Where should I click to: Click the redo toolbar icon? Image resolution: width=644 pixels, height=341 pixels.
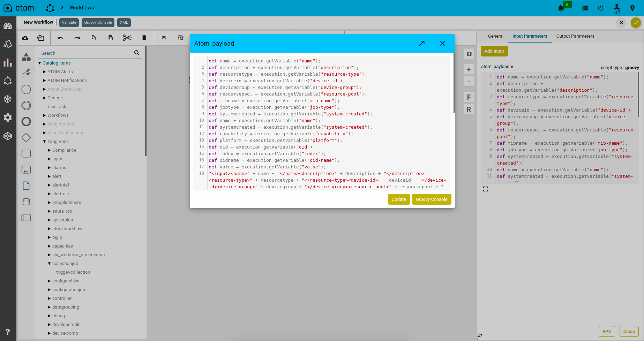[77, 38]
